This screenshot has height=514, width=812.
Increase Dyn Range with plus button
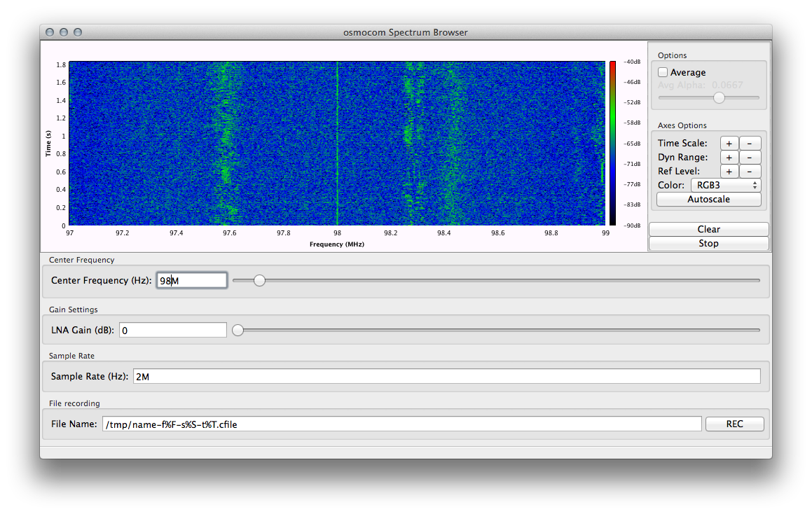pos(729,158)
